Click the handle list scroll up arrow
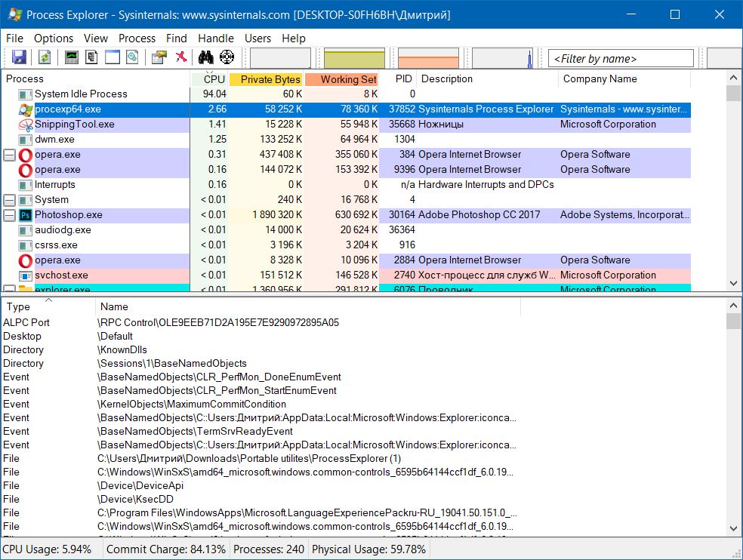 (733, 306)
